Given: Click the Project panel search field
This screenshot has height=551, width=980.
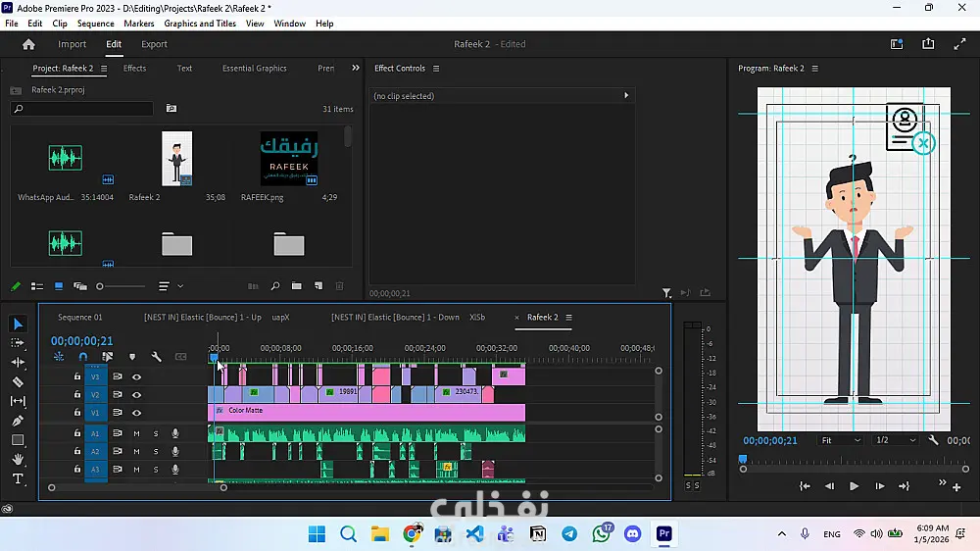Looking at the screenshot, I should tap(82, 109).
